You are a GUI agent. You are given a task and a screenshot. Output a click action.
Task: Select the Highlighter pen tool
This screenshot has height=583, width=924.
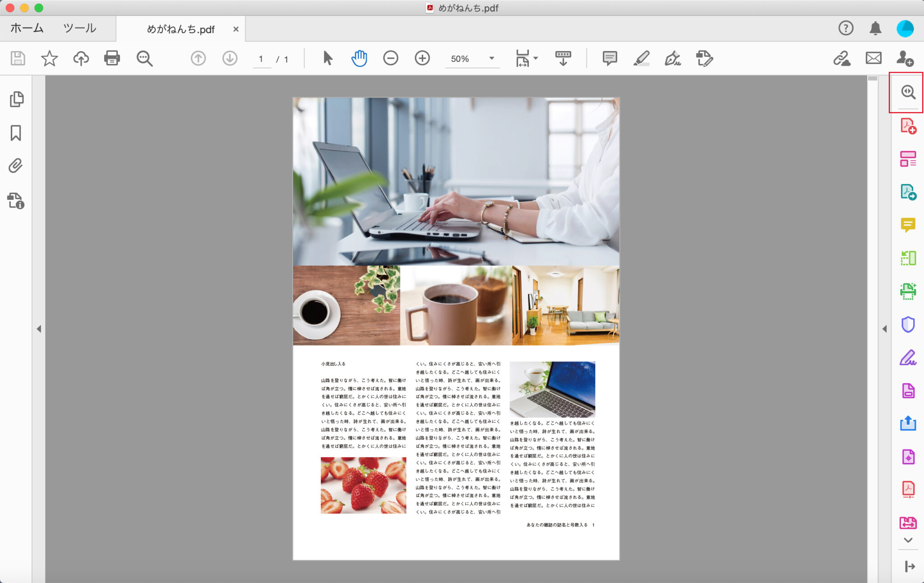[x=641, y=58]
